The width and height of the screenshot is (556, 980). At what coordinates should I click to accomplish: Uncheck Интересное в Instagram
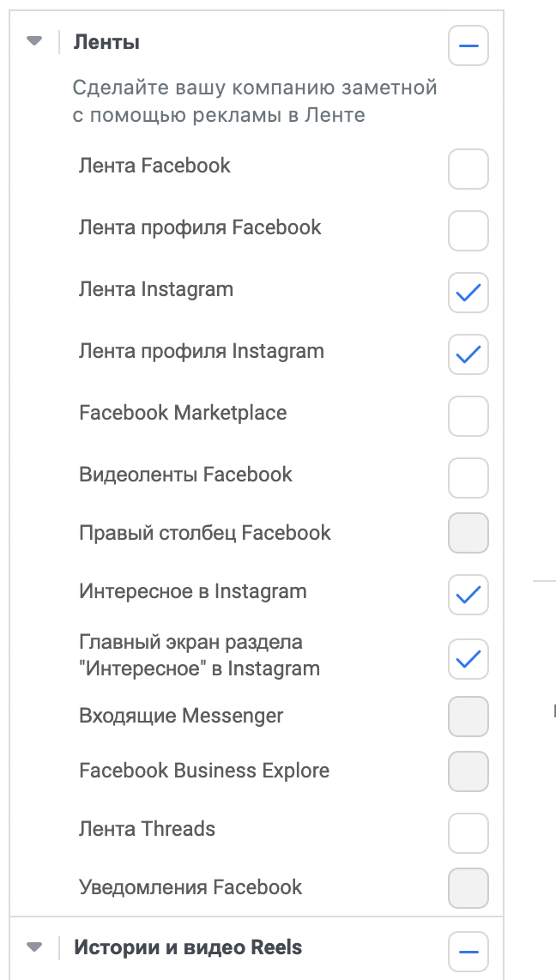point(468,595)
